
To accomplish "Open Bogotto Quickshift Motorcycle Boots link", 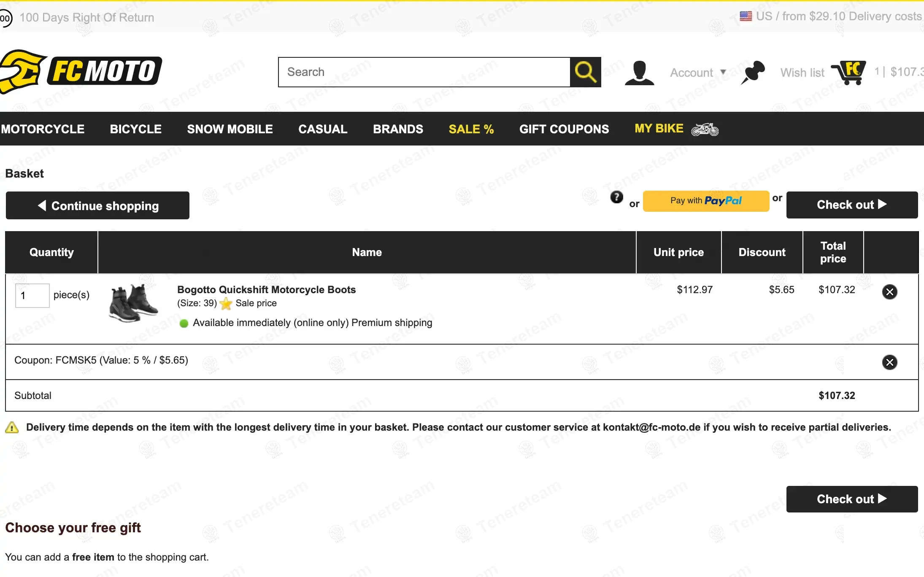I will 266,290.
